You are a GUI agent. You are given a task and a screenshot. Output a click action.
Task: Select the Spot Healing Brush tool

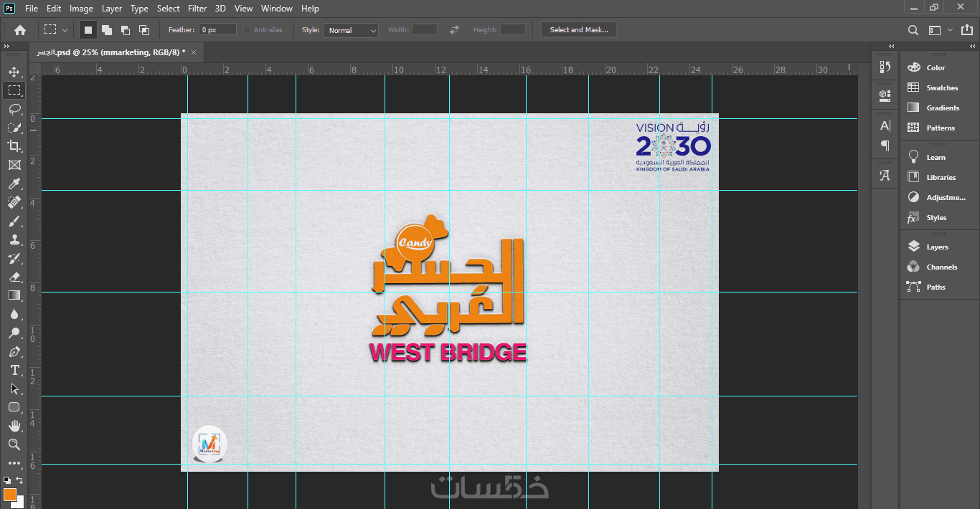[14, 202]
